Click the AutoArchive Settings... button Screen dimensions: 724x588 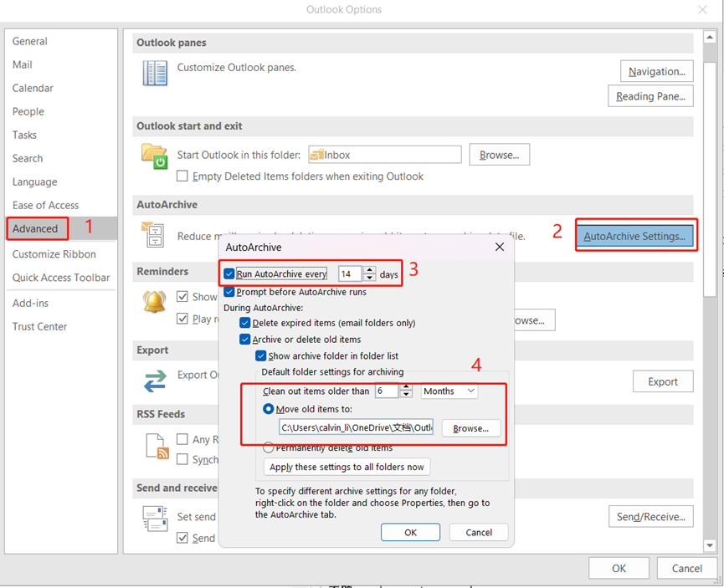(x=634, y=236)
